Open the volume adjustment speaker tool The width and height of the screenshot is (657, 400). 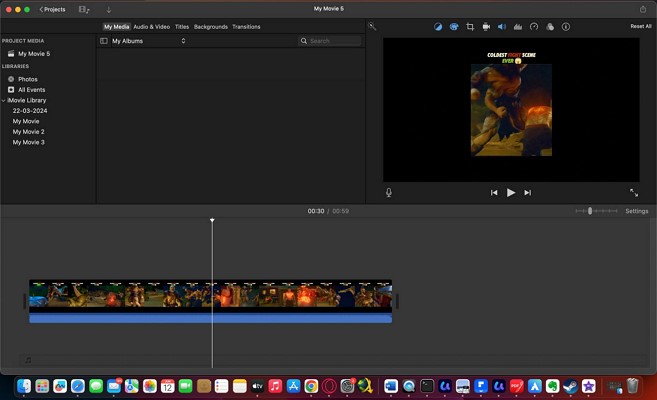tap(502, 27)
